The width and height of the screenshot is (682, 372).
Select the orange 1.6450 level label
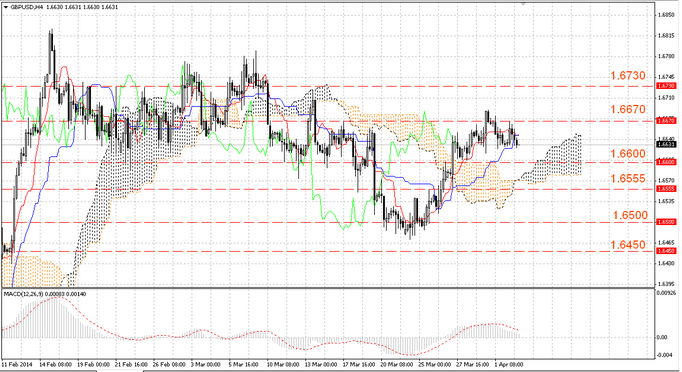click(x=628, y=245)
